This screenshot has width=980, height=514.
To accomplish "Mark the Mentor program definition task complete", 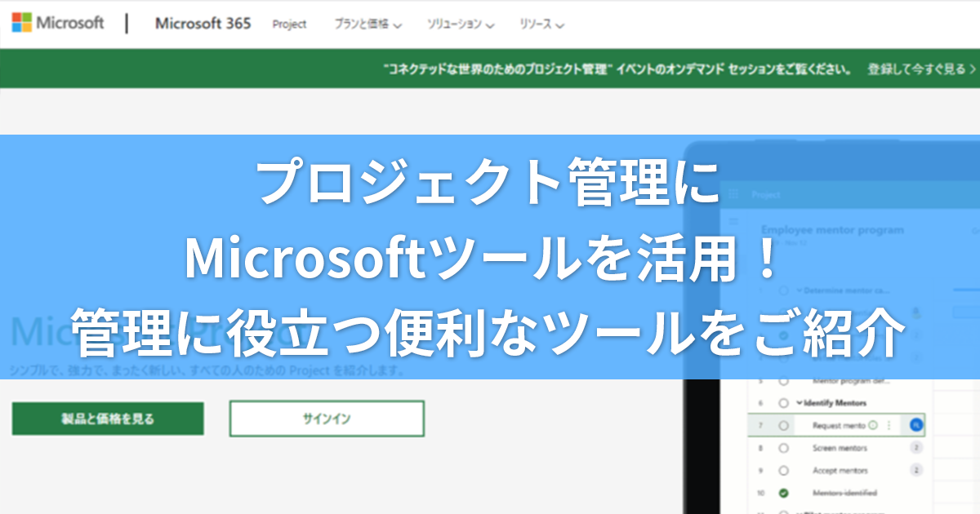I will tap(783, 380).
